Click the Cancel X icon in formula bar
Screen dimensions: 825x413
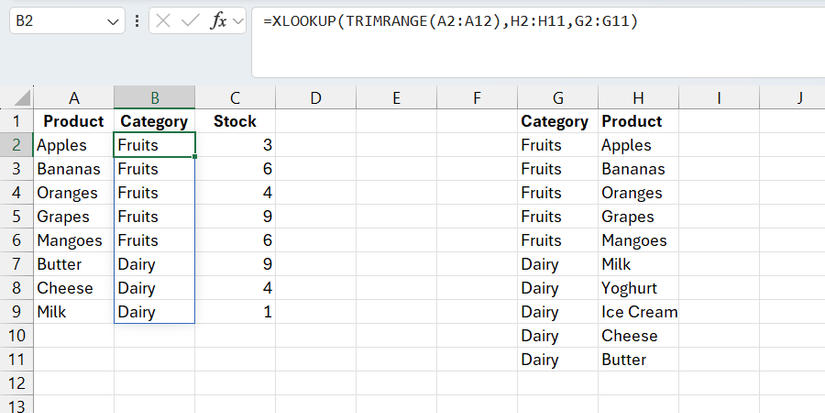[165, 22]
